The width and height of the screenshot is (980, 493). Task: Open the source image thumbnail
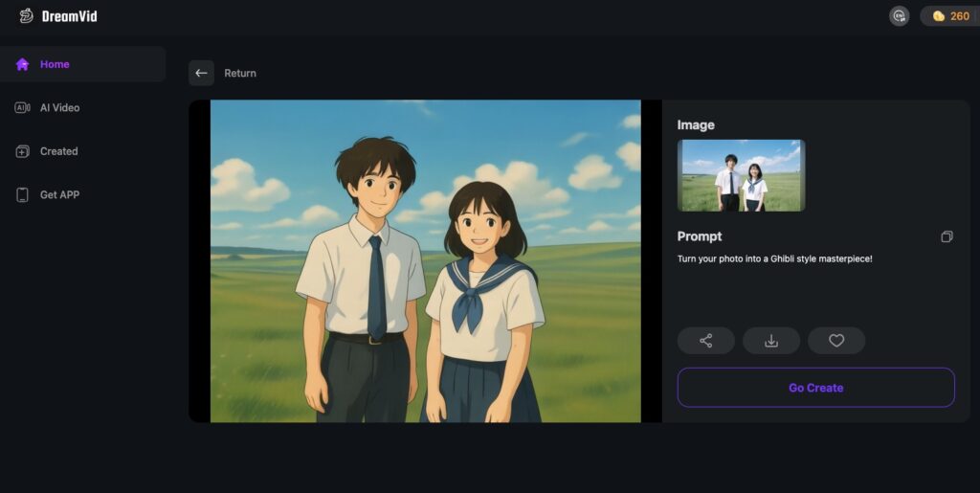click(742, 175)
